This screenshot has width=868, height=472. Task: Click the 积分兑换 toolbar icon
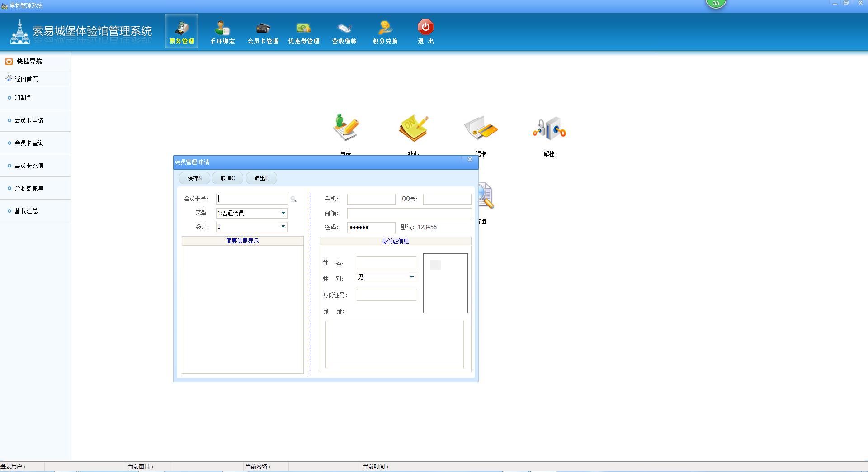(385, 32)
